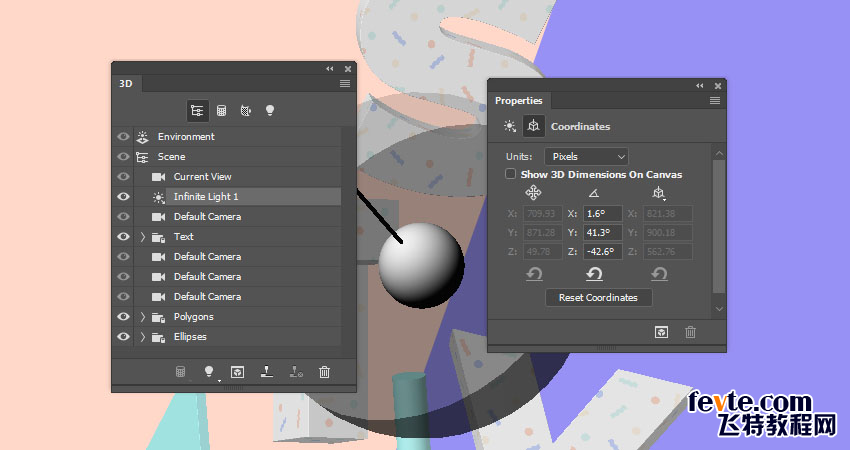Select Coordinates icon in Properties panel
Image resolution: width=850 pixels, height=450 pixels.
point(532,127)
